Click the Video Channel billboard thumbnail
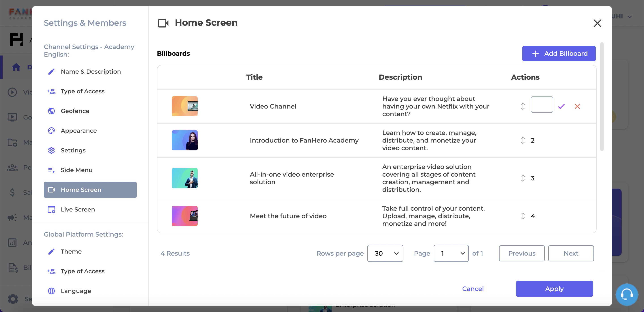The image size is (644, 312). pyautogui.click(x=184, y=106)
